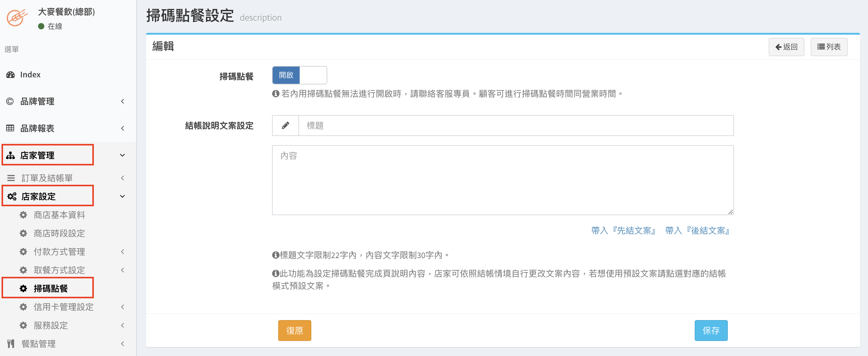Screen dimensions: 868x356
Task: Click the orange 復原 button
Action: (294, 331)
